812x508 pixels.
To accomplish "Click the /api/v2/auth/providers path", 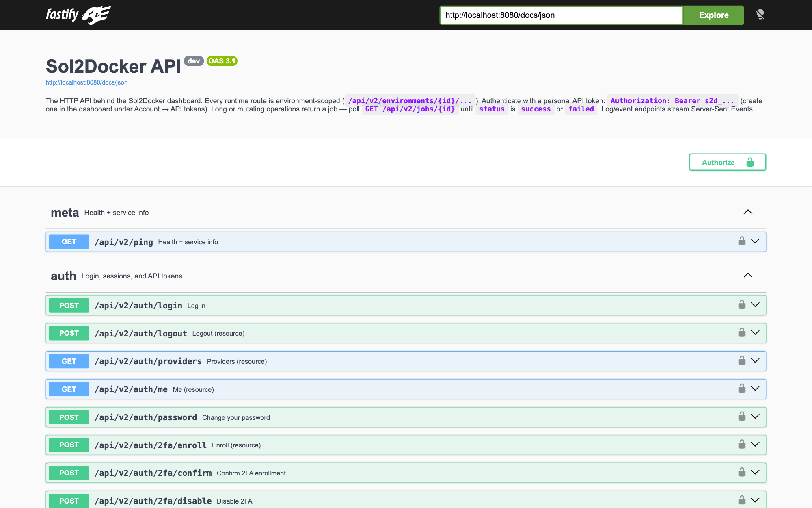I will tap(148, 361).
